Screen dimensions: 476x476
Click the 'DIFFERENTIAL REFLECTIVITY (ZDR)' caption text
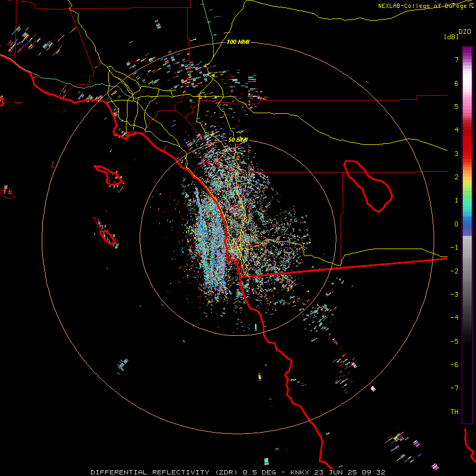[165, 472]
